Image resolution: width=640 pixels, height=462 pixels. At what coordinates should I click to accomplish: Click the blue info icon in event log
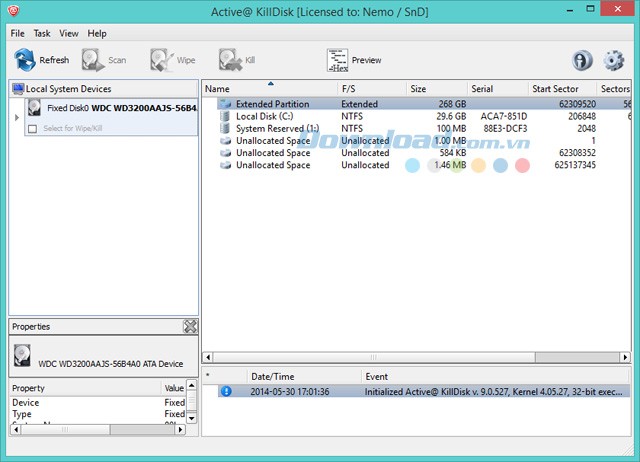point(226,391)
